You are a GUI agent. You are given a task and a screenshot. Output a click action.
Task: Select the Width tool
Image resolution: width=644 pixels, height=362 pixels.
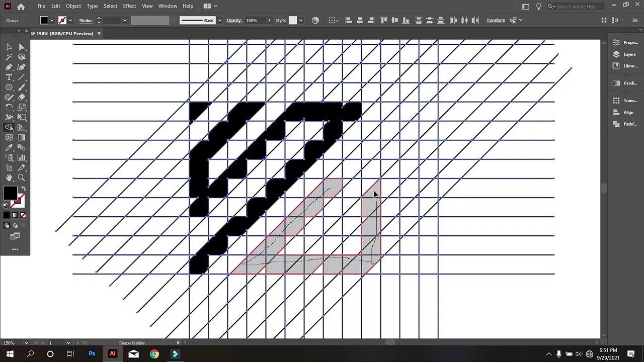coord(9,117)
